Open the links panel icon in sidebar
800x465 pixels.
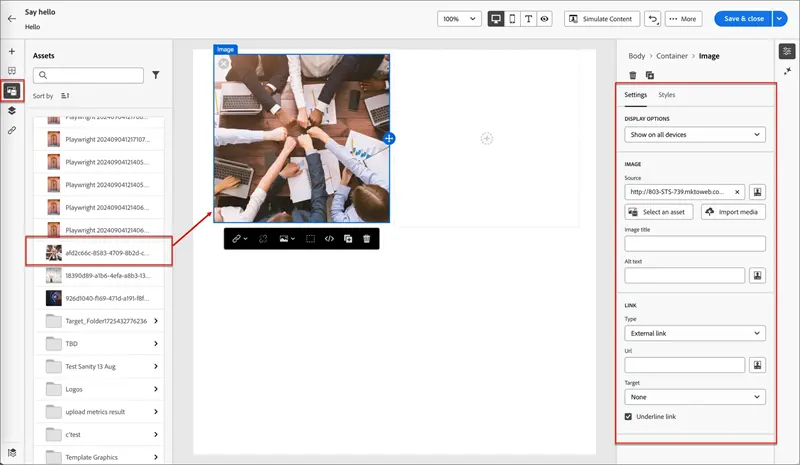[x=12, y=130]
